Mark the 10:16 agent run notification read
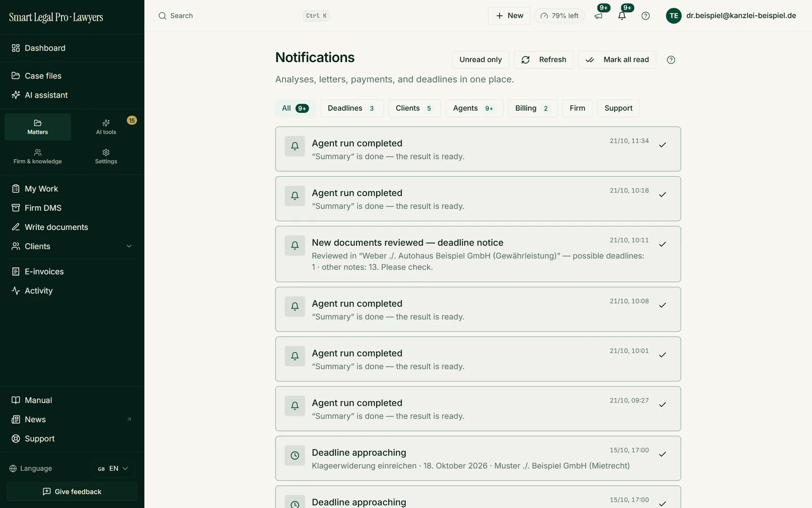The image size is (812, 508). [x=662, y=195]
